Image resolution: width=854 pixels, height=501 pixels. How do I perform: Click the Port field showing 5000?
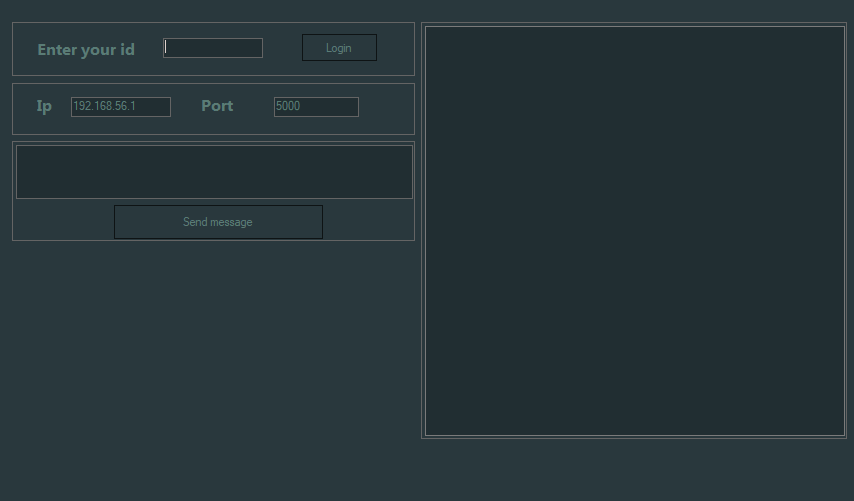coord(316,107)
